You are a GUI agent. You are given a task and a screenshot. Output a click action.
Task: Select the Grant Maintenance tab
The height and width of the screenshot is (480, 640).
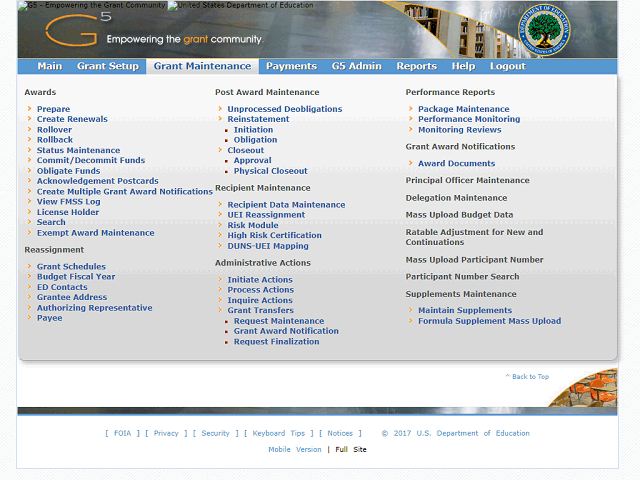click(x=202, y=66)
